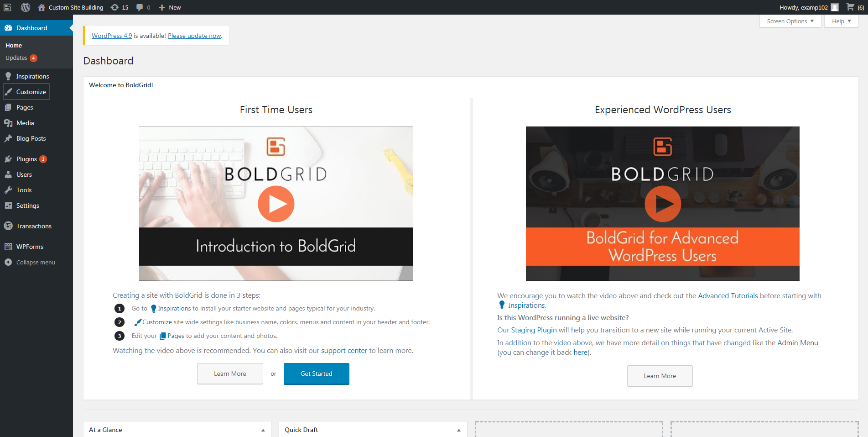Viewport: 868px width, 437px height.
Task: Click the Dashboard gauge icon in sidebar
Action: click(8, 28)
